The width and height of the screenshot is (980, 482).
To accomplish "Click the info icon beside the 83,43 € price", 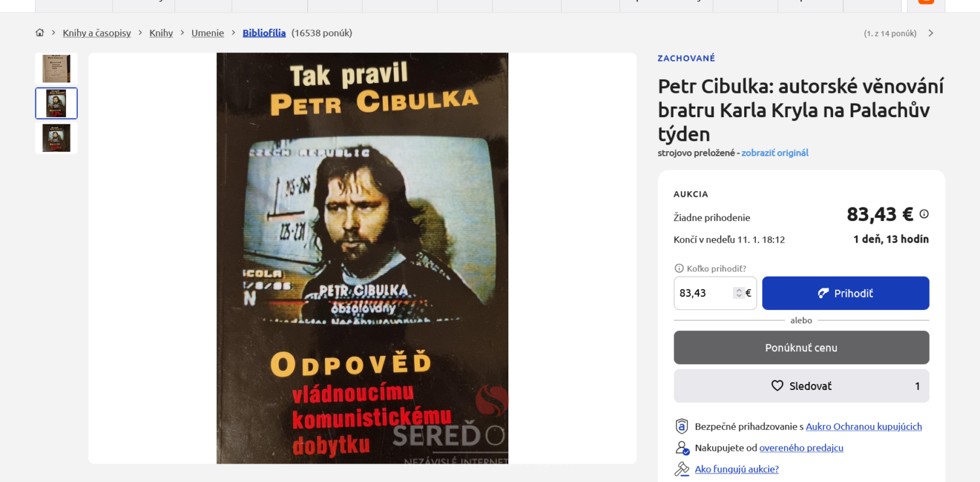I will coord(924,214).
